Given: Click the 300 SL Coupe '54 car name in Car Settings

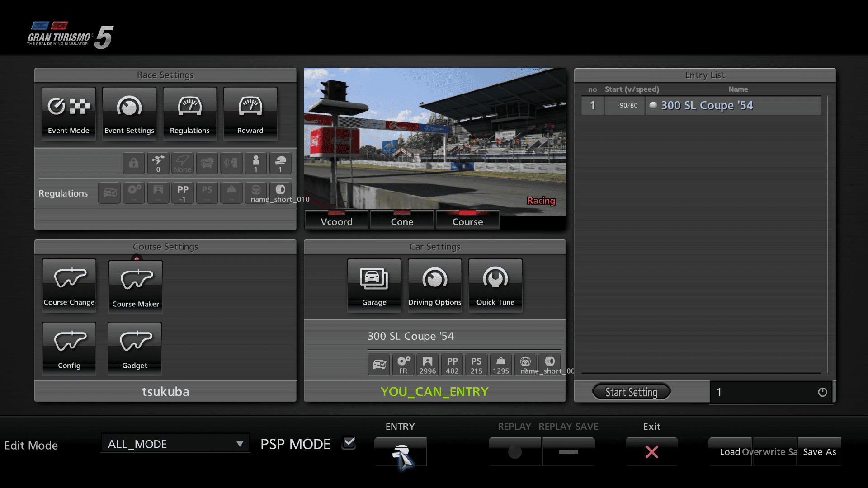Looking at the screenshot, I should pyautogui.click(x=410, y=336).
